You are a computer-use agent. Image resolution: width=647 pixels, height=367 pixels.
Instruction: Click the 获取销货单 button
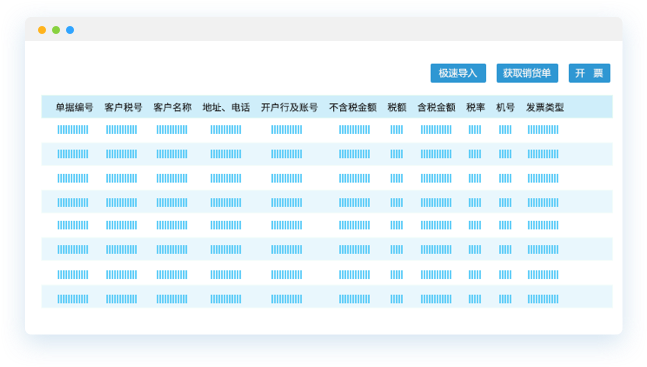point(527,73)
